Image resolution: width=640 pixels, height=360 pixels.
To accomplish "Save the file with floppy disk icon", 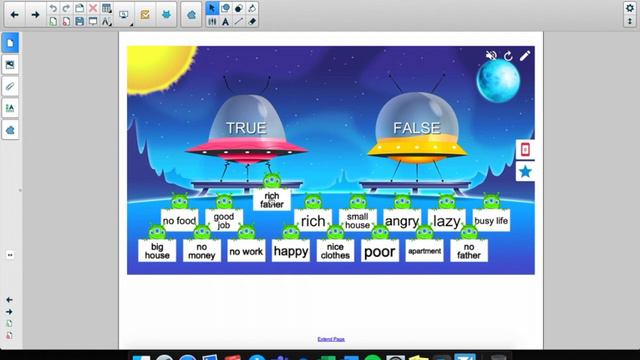I will coord(80,22).
